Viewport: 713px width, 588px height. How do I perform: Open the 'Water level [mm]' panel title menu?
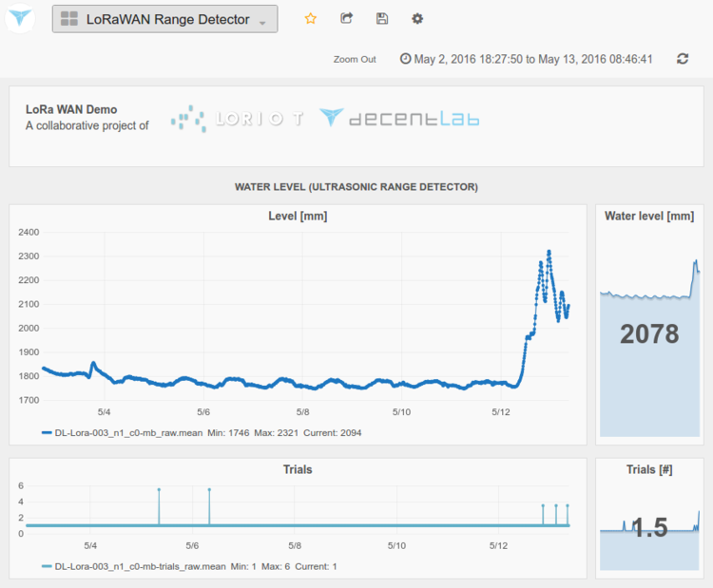(649, 217)
